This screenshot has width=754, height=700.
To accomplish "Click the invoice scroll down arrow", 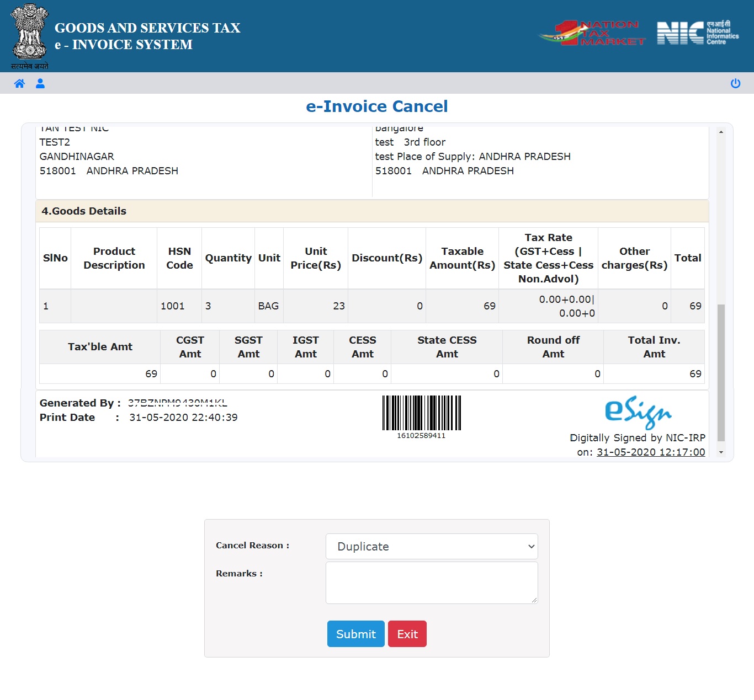I will [721, 452].
